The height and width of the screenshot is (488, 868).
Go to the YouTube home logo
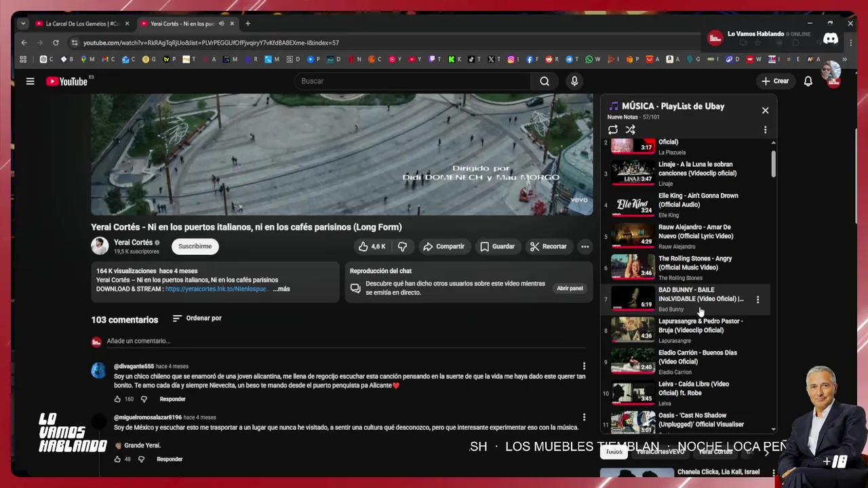[x=67, y=81]
